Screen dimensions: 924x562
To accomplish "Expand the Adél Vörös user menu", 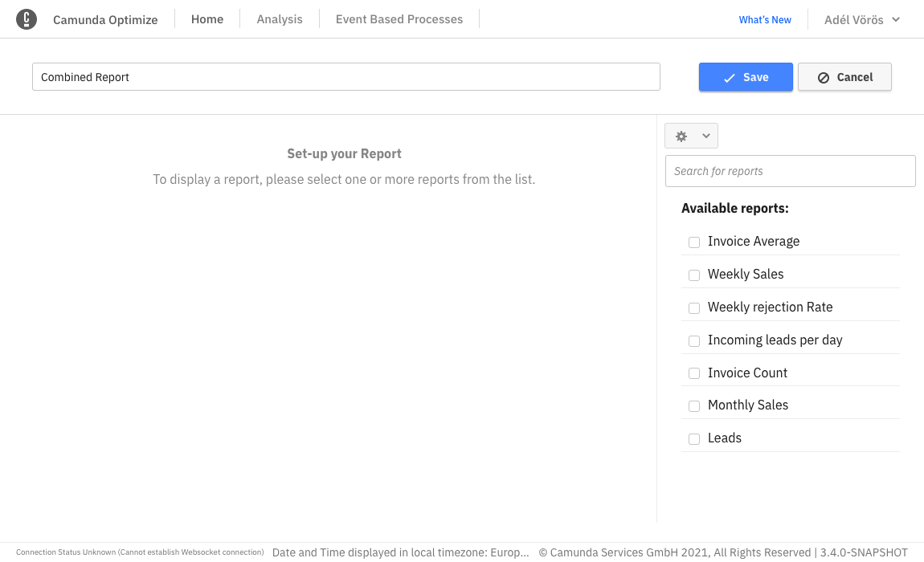I will tap(862, 20).
